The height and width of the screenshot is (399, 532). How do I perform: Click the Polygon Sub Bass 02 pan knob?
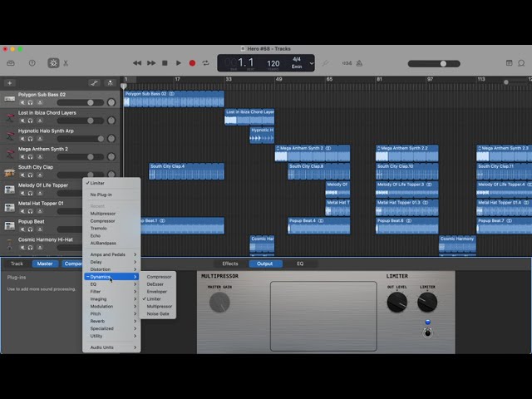click(x=111, y=102)
